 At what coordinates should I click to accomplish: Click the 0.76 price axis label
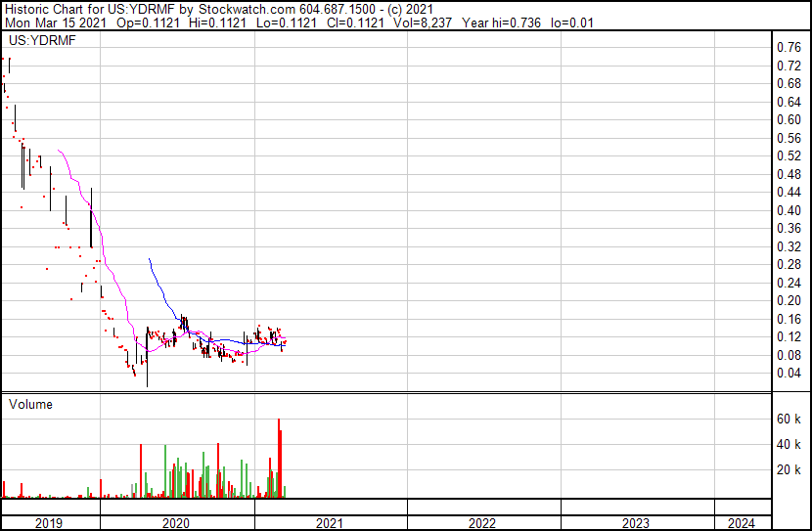(x=788, y=47)
